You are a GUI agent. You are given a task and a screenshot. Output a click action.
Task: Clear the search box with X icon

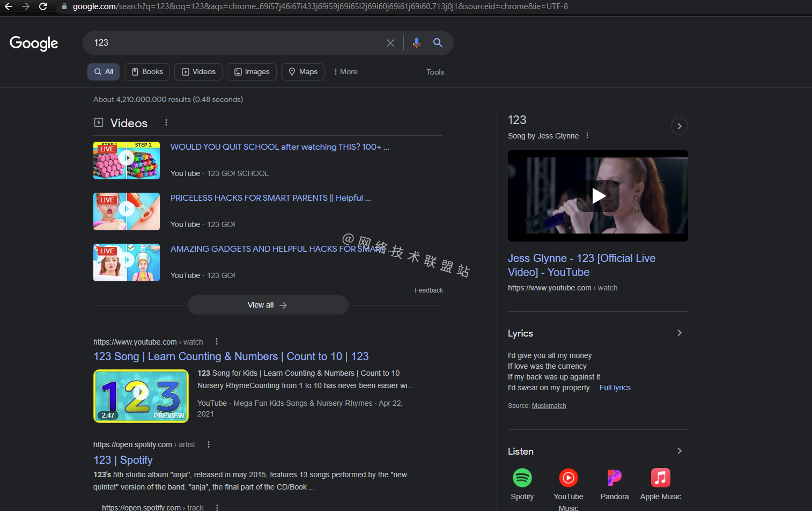(390, 43)
